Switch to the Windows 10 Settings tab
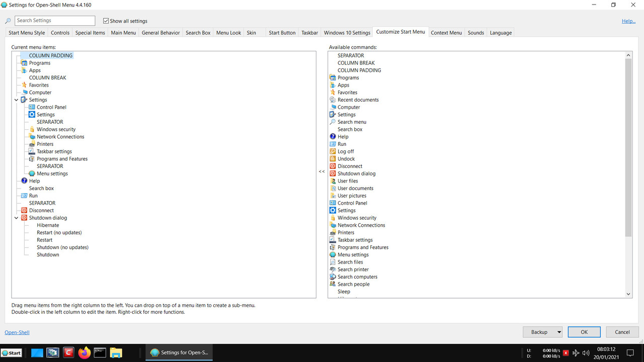The height and width of the screenshot is (362, 644). coord(347,33)
